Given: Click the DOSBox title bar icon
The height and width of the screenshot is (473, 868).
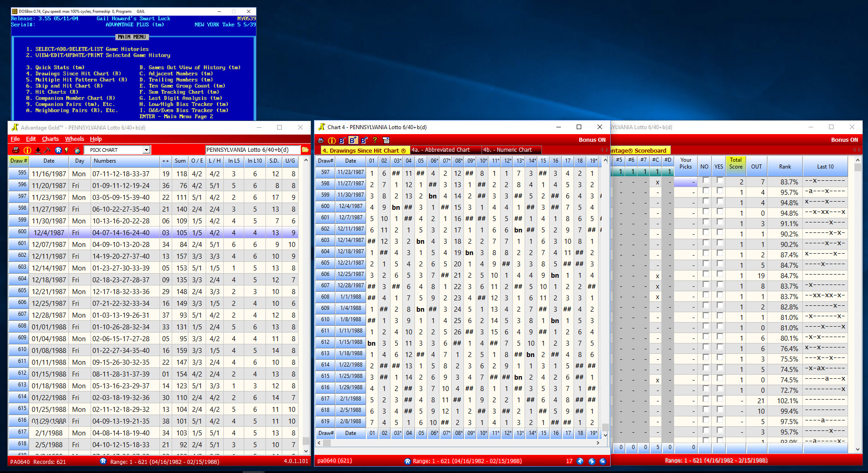Looking at the screenshot, I should point(14,11).
